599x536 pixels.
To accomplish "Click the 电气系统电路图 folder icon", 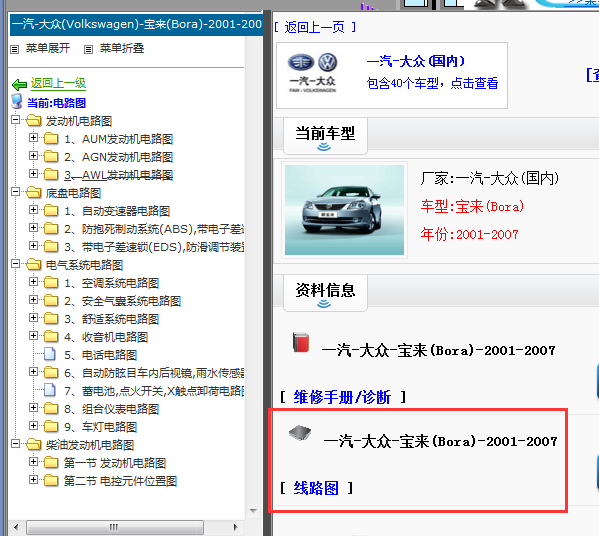I will 34,264.
